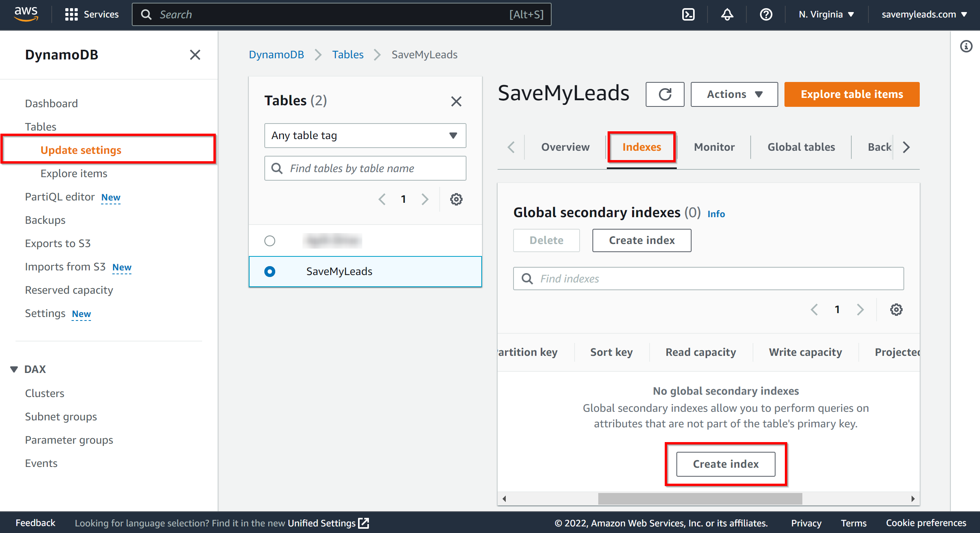
Task: Open Backups in the sidebar
Action: pos(45,220)
